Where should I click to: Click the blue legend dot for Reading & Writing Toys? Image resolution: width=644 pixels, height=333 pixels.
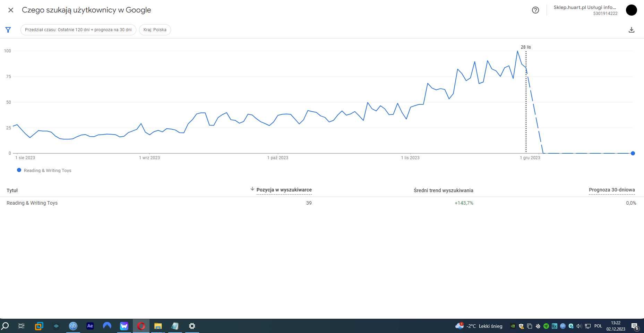[x=19, y=170]
